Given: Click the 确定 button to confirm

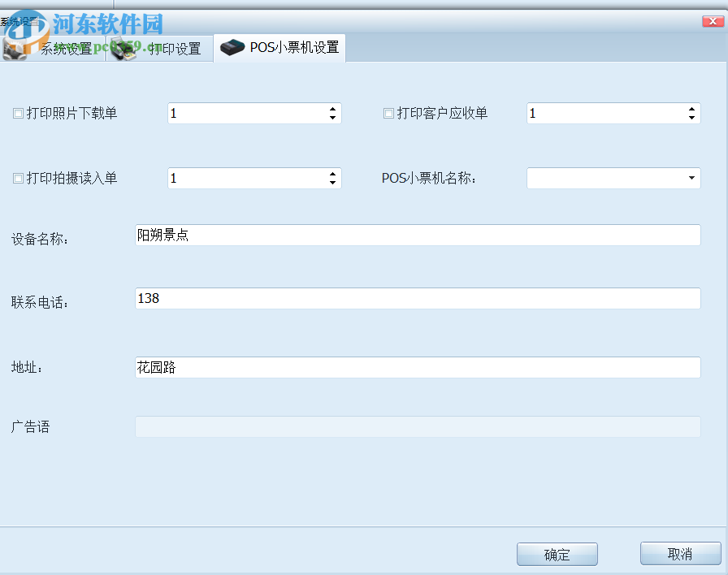Looking at the screenshot, I should [x=557, y=554].
